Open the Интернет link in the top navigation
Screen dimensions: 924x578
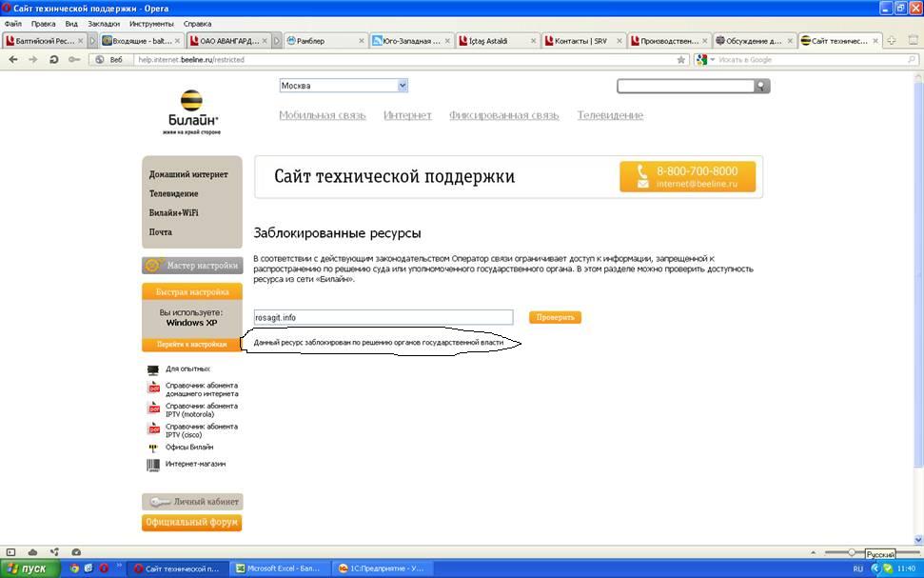tap(407, 115)
